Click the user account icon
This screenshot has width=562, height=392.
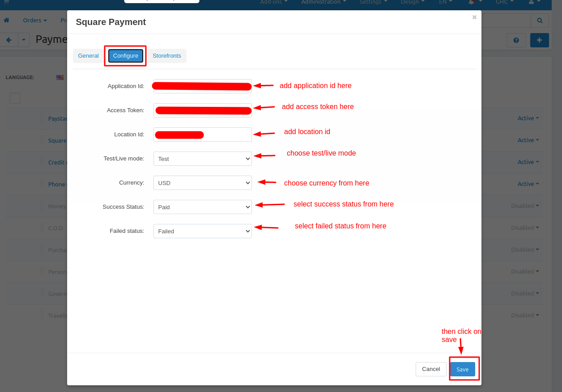pos(531,2)
